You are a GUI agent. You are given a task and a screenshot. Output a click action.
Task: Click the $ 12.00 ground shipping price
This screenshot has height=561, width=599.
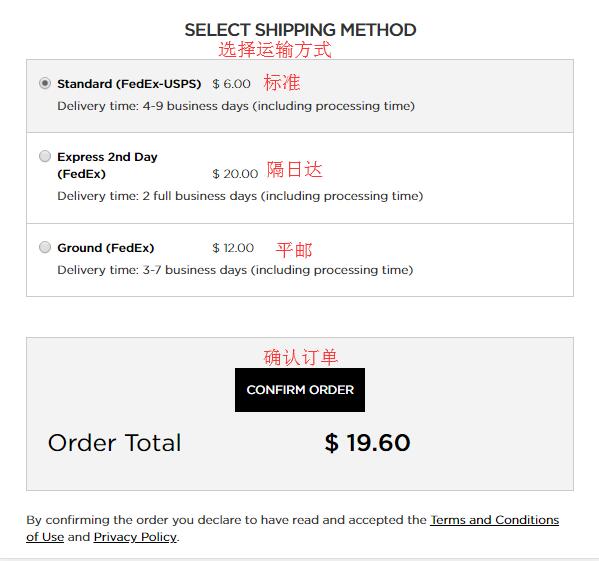[233, 248]
